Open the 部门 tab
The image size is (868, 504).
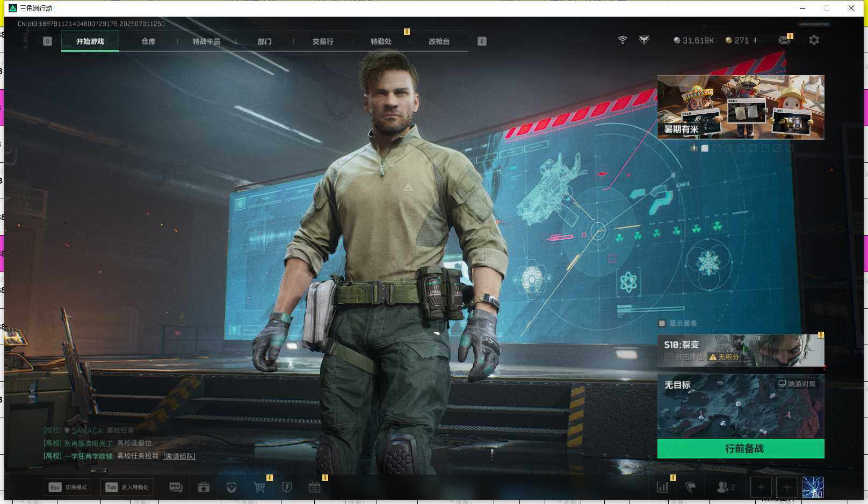point(264,41)
